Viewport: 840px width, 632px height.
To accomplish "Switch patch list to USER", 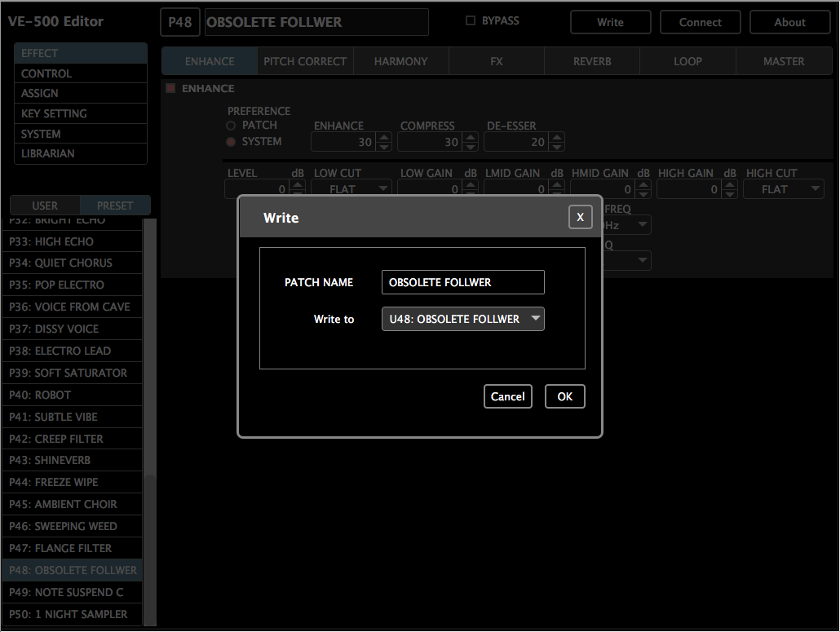I will coord(45,206).
